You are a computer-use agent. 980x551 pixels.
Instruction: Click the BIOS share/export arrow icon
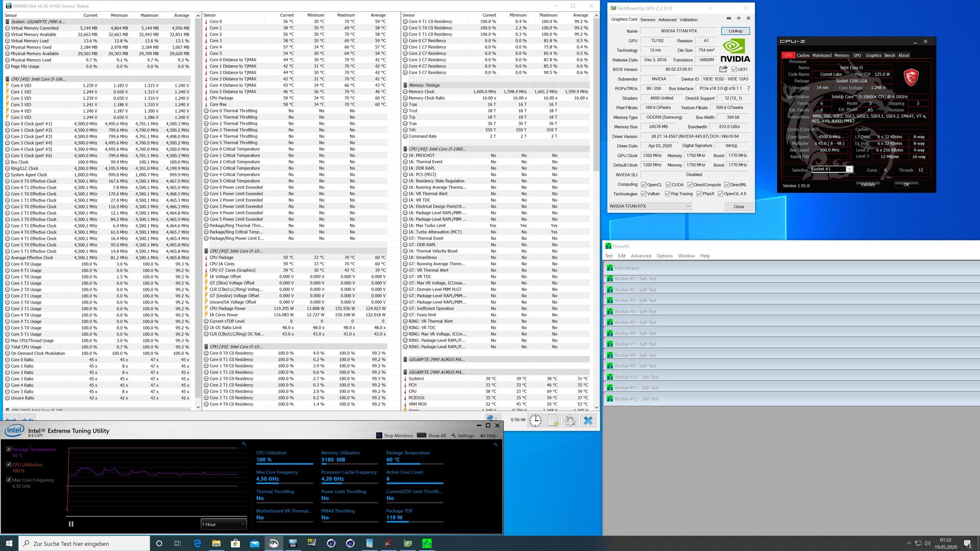[723, 69]
